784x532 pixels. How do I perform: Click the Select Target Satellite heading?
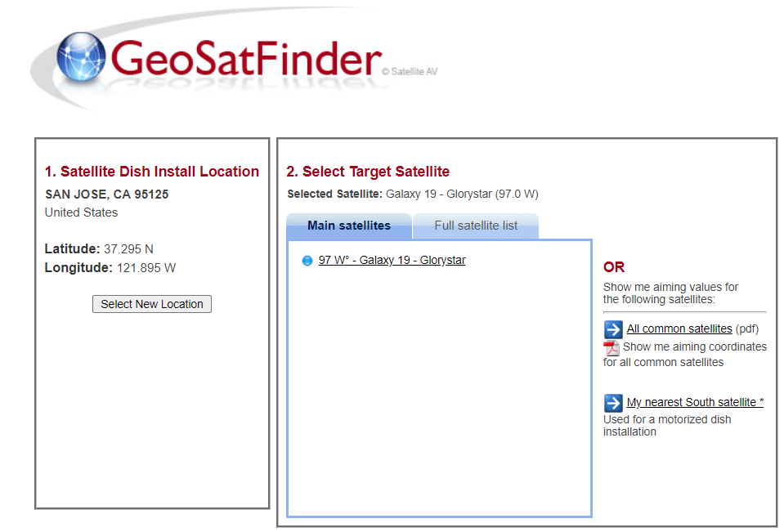coord(368,172)
